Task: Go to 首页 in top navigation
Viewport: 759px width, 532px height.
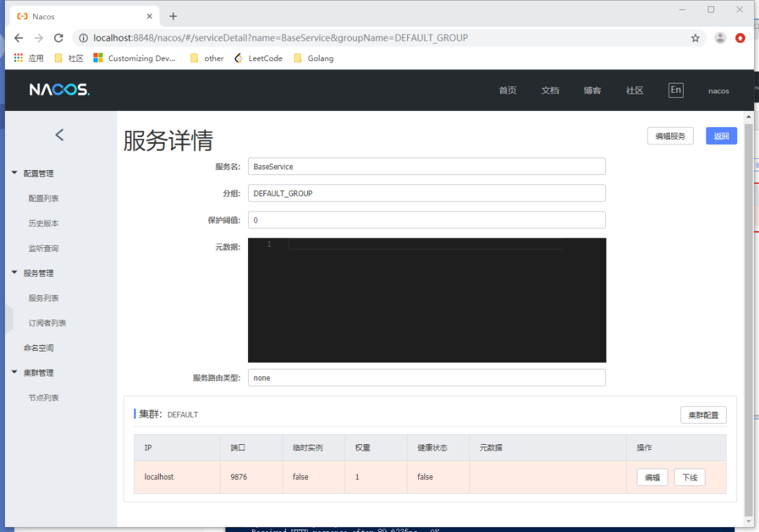Action: 507,91
